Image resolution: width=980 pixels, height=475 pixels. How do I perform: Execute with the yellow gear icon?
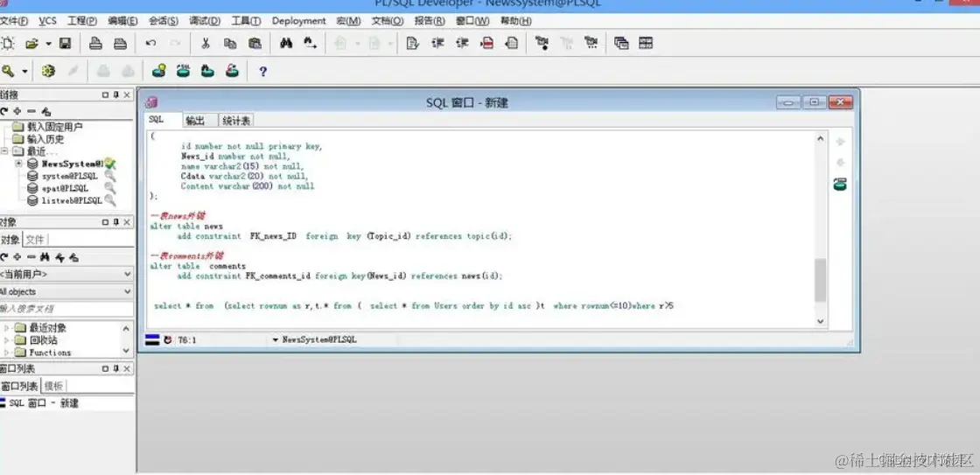(x=48, y=71)
